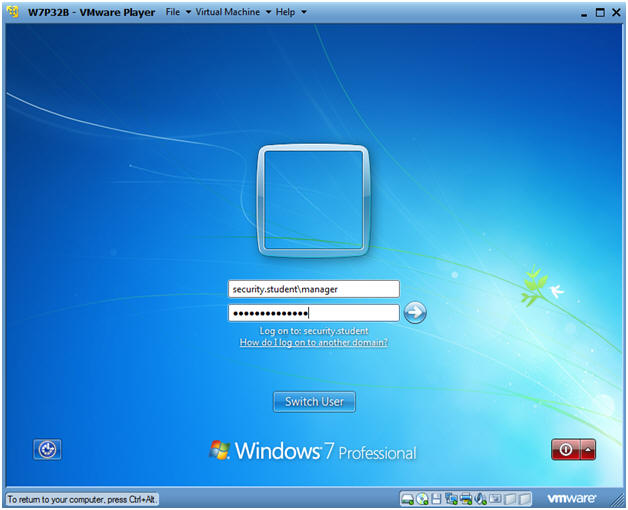628x510 pixels.
Task: Click the empty user account picture frame
Action: click(313, 200)
